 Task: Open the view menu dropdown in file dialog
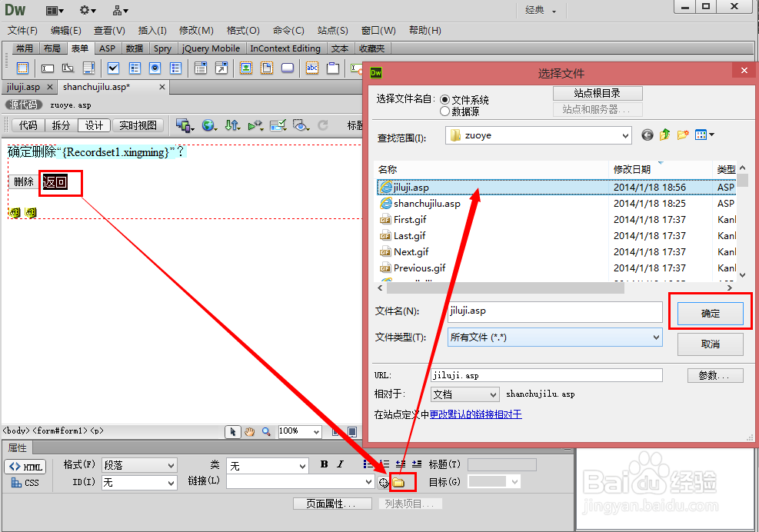pyautogui.click(x=704, y=135)
